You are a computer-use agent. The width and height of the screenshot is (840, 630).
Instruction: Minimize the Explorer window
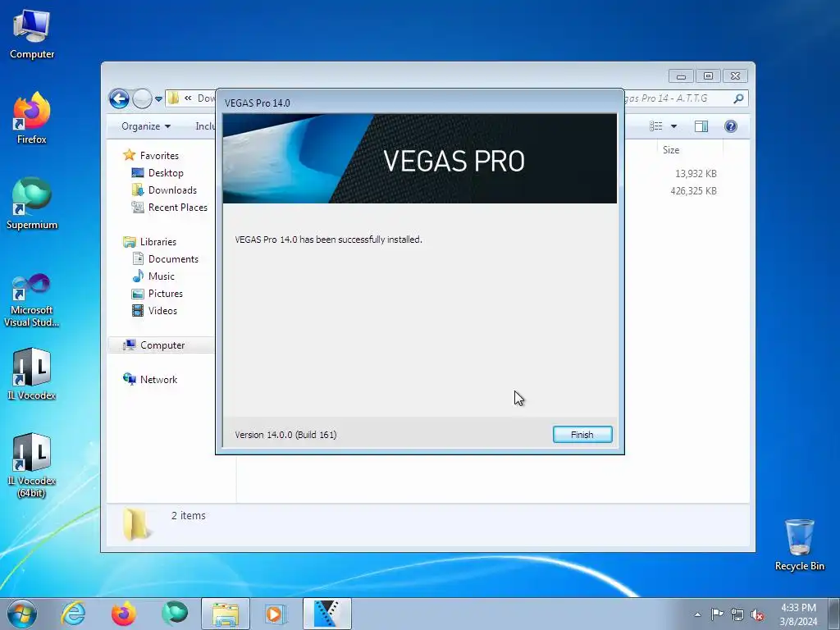click(681, 76)
